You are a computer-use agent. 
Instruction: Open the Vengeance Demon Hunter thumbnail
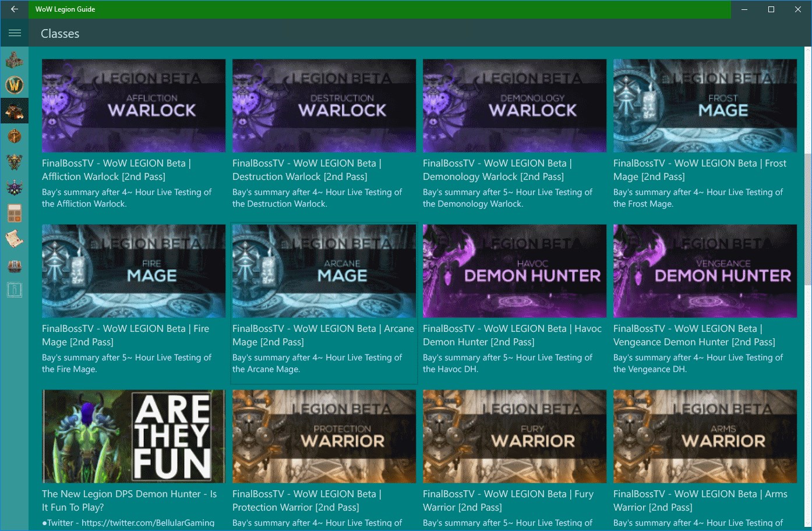click(x=705, y=271)
